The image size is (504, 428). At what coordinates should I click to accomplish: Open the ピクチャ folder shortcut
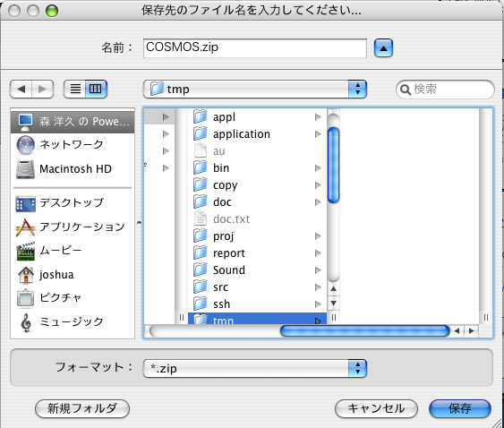(x=73, y=298)
